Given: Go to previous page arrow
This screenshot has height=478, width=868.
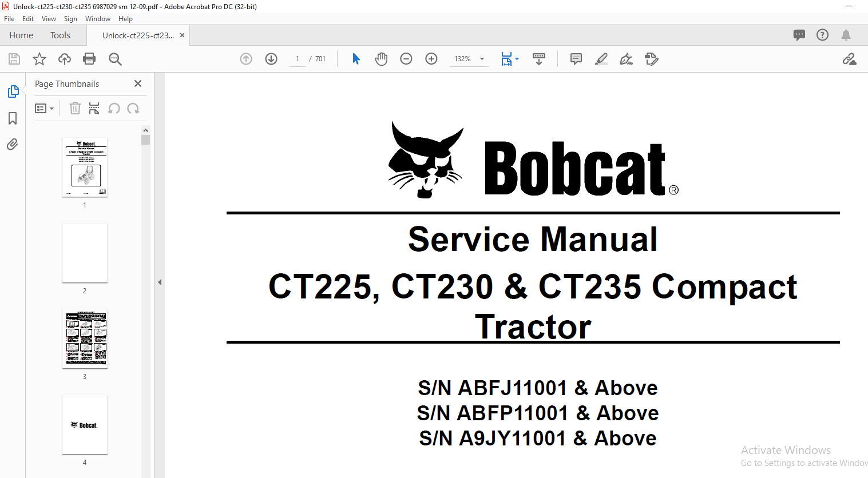Looking at the screenshot, I should click(246, 59).
